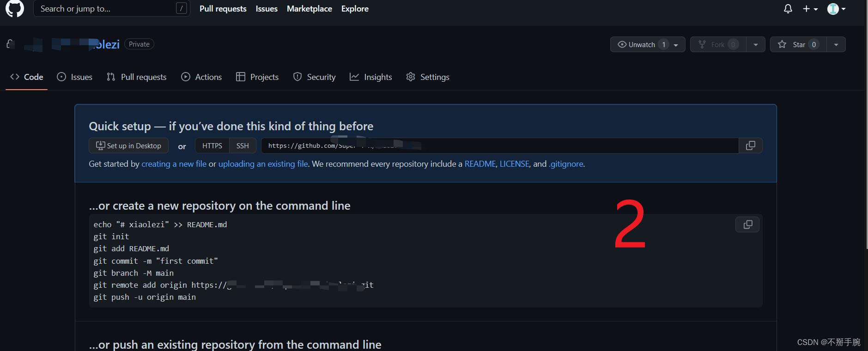Click the repository URL field
This screenshot has width=868, height=351.
pyautogui.click(x=500, y=145)
